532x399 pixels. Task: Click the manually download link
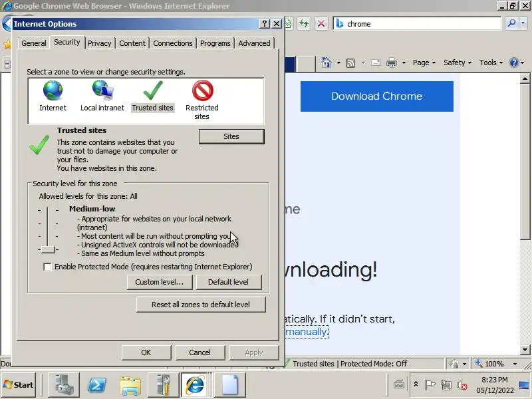coord(307,331)
